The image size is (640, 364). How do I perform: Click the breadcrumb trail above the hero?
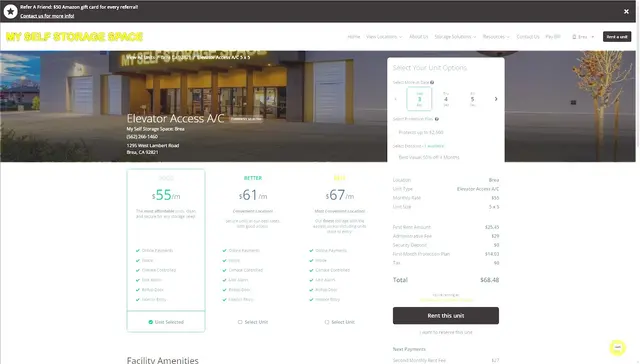188,57
